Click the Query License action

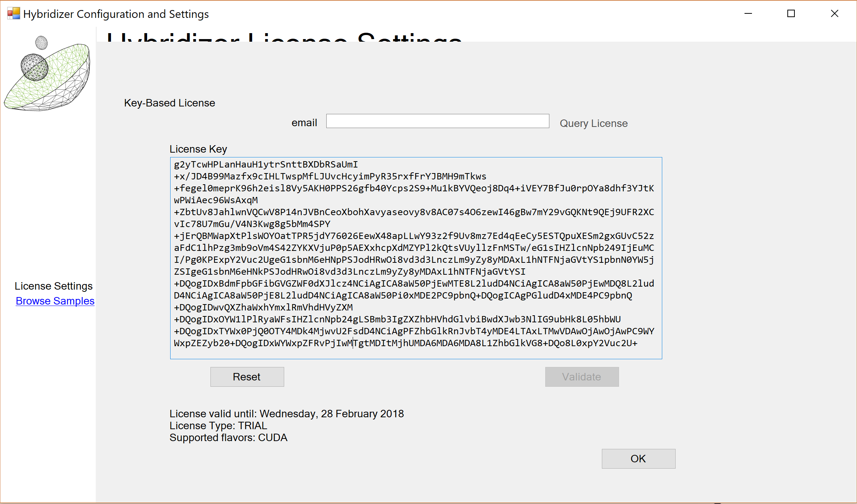click(593, 123)
